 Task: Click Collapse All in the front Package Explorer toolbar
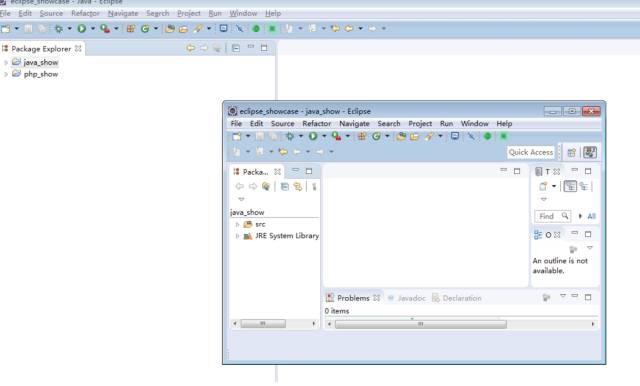pyautogui.click(x=285, y=186)
